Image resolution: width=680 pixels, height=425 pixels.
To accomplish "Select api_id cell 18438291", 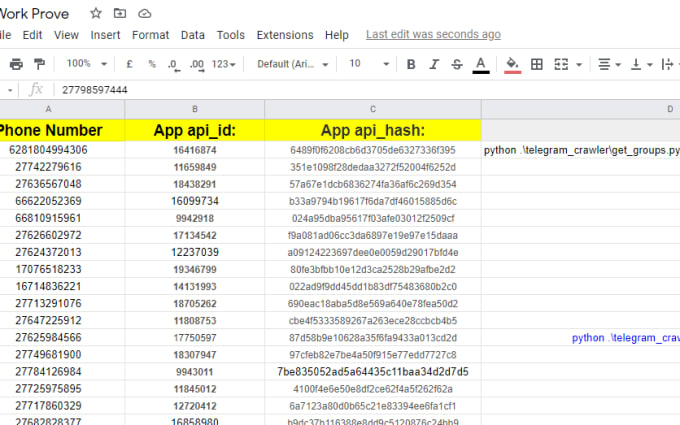I will coord(195,184).
